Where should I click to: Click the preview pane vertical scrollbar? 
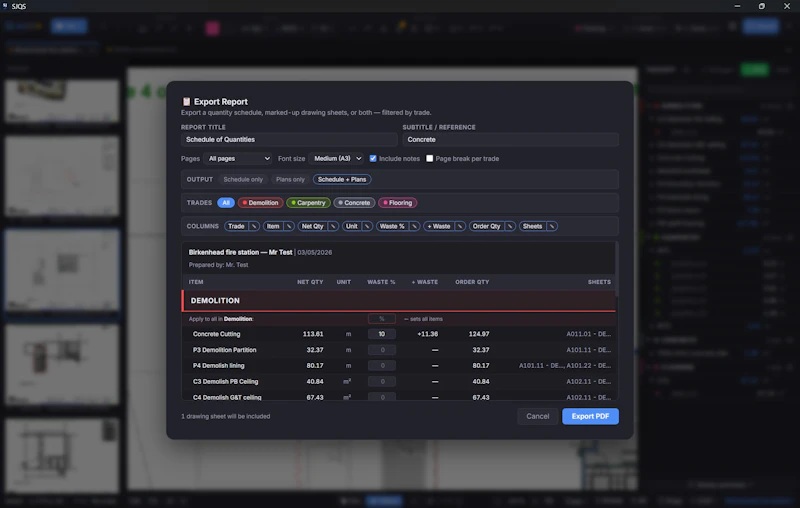(x=617, y=269)
